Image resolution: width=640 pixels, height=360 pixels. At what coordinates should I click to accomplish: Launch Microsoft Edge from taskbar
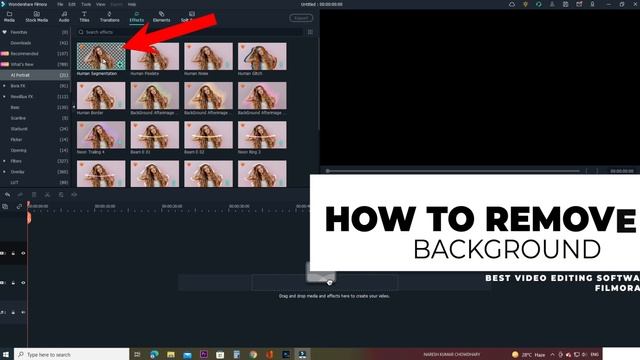pos(154,354)
